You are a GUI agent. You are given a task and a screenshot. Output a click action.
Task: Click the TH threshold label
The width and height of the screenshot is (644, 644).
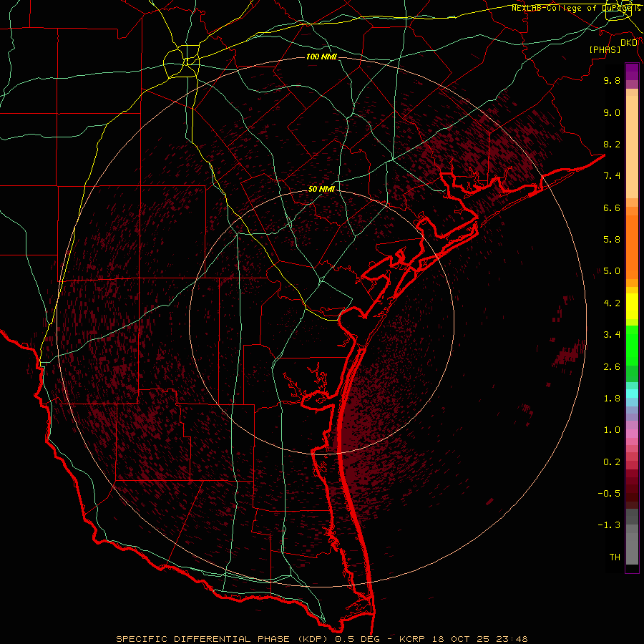(x=615, y=557)
